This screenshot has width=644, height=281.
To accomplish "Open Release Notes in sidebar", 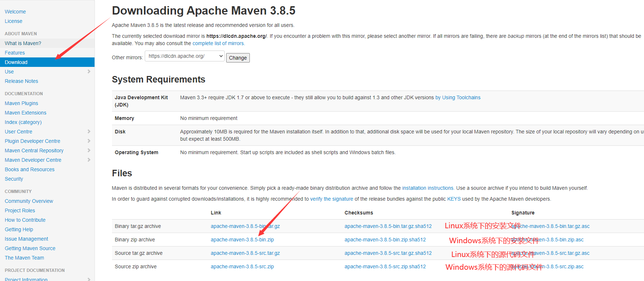I will (21, 81).
